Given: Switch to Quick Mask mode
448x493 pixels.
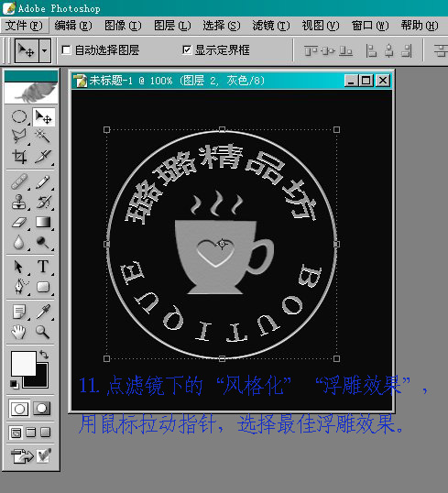Looking at the screenshot, I should pyautogui.click(x=42, y=409).
